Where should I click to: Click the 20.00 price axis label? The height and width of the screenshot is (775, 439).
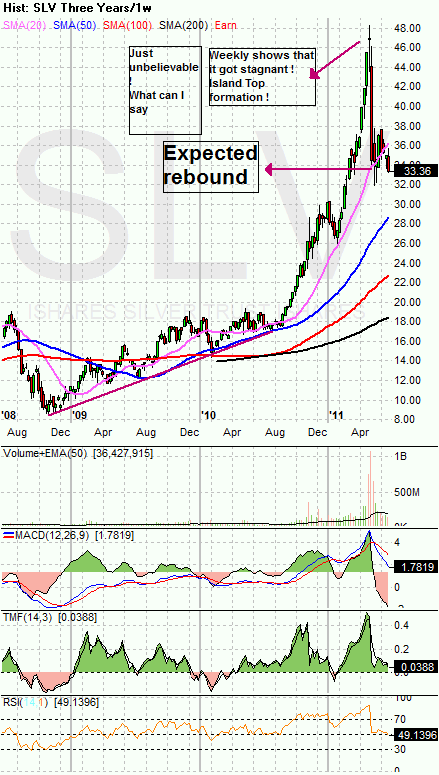[x=408, y=301]
